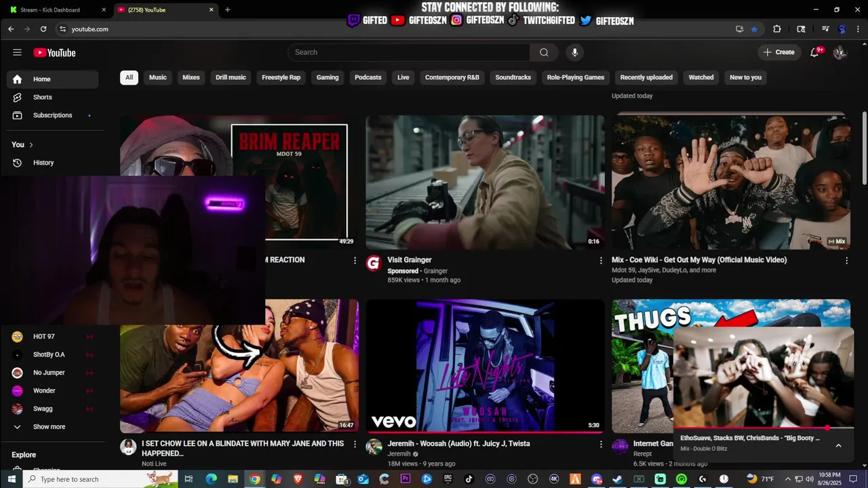This screenshot has height=488, width=868.
Task: Open the YouTube hamburger guide menu
Action: [17, 52]
